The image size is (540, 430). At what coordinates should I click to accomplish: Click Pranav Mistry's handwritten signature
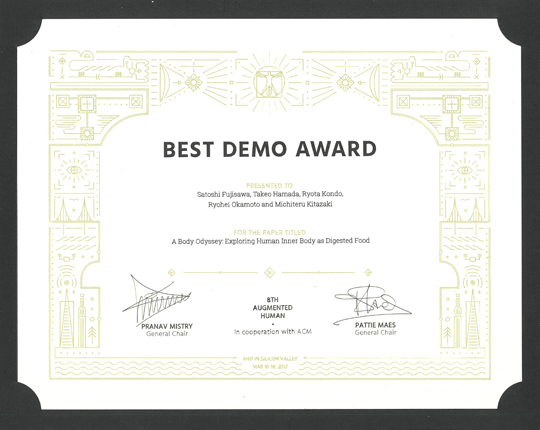pos(156,298)
